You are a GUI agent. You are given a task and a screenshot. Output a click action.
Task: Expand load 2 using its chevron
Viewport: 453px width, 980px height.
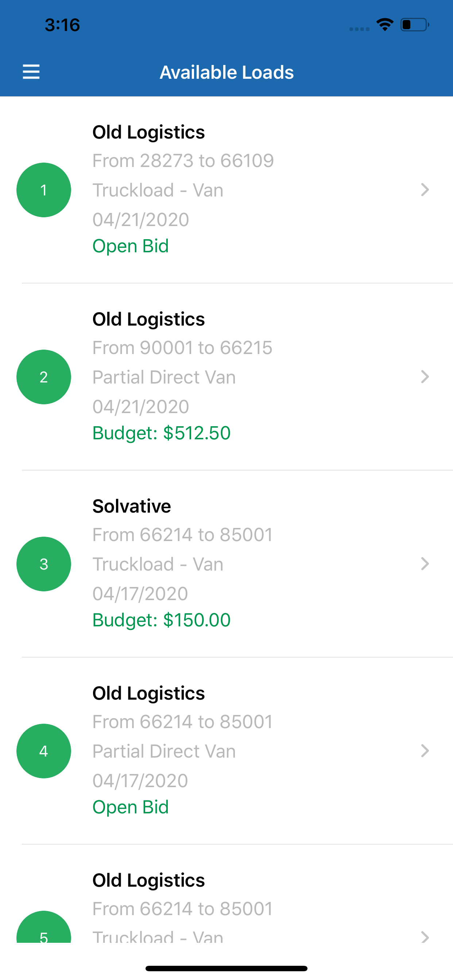425,377
